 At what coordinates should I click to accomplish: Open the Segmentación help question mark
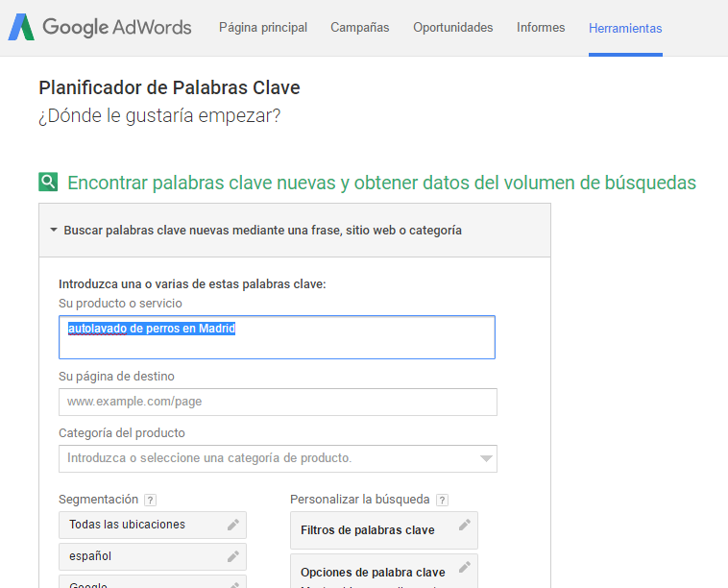[150, 501]
